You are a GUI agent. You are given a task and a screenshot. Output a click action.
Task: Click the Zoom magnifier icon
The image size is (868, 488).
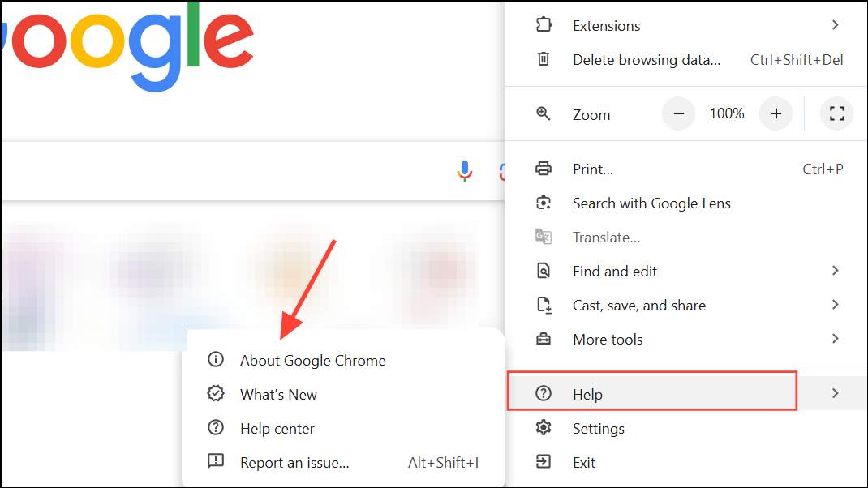(x=543, y=114)
